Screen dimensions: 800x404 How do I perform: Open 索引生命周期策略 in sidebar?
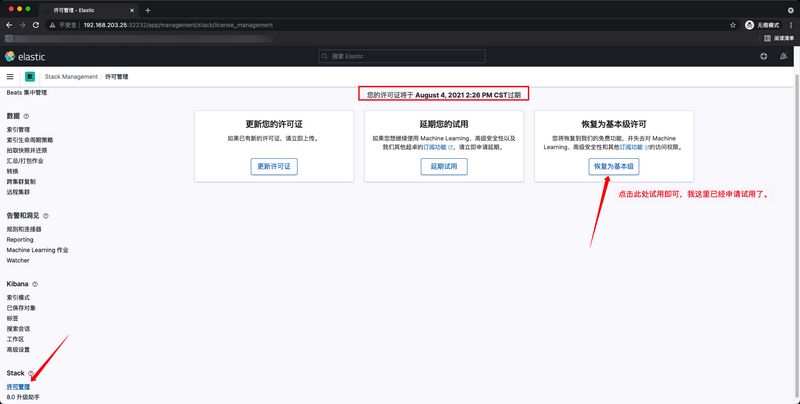30,140
